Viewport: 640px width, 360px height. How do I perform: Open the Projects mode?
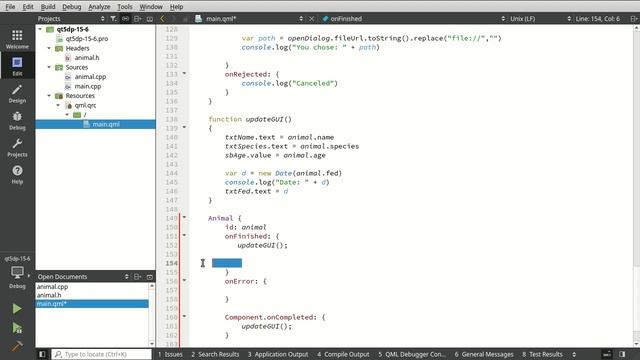tap(17, 147)
